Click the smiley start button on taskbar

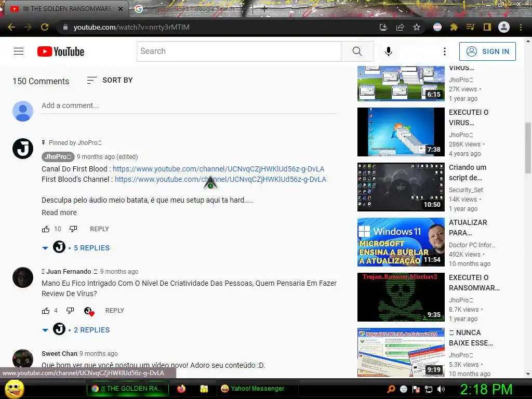15,389
